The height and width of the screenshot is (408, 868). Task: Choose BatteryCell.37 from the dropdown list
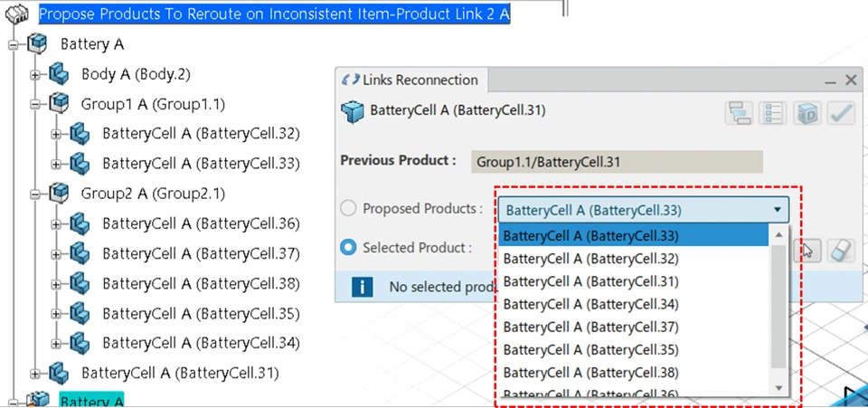(x=590, y=327)
